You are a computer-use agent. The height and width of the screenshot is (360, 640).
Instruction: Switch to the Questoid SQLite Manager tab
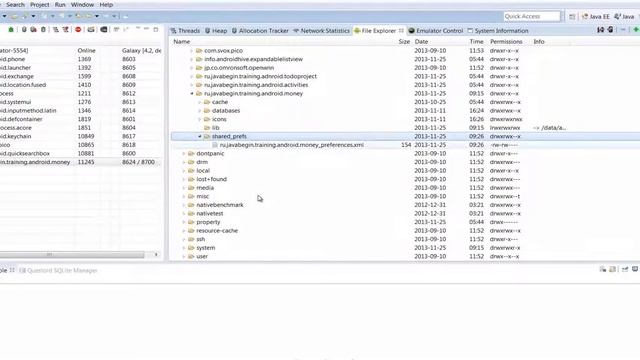click(x=58, y=270)
